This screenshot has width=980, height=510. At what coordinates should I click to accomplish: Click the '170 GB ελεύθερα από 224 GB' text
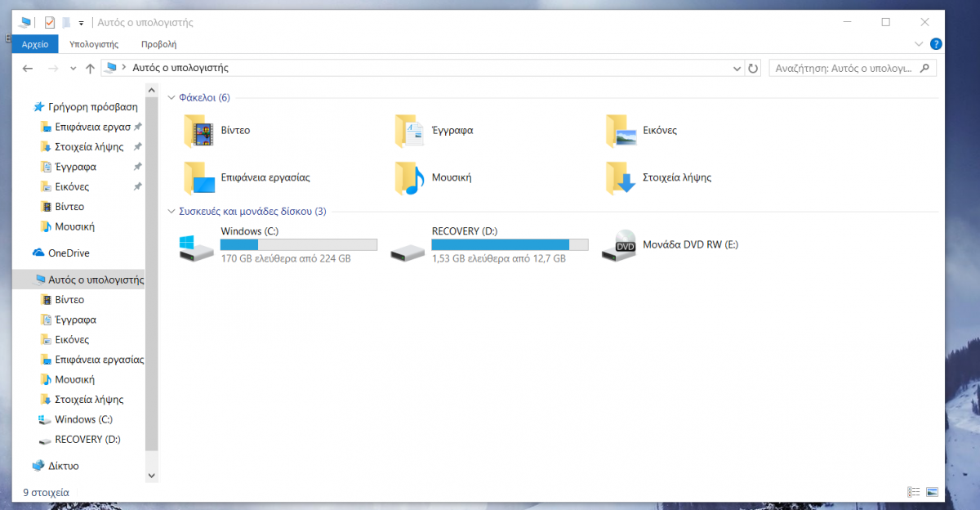pos(286,258)
